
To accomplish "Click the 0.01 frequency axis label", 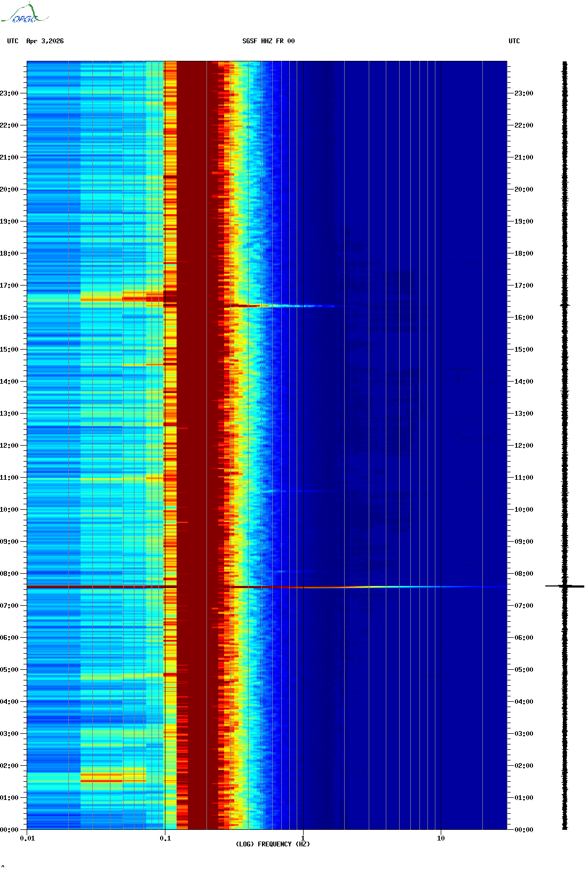I will coord(27,838).
